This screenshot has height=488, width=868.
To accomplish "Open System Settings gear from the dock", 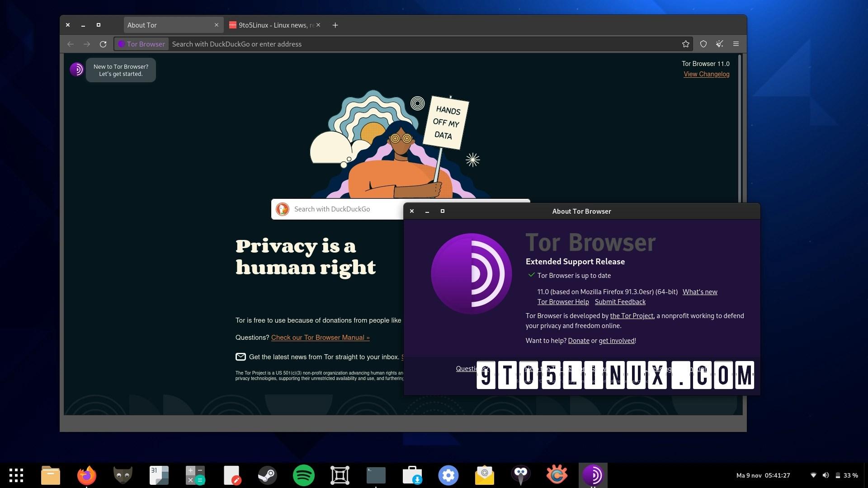I will pos(448,475).
